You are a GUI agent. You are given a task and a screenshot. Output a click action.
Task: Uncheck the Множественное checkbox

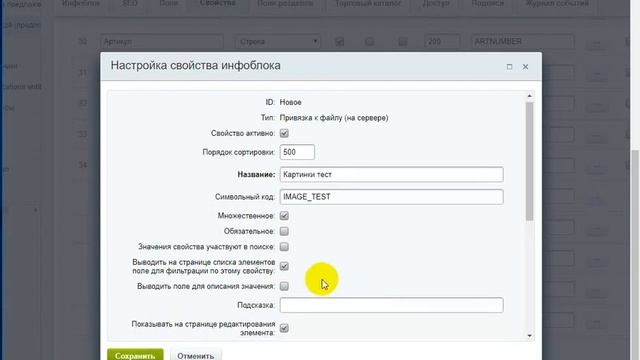(x=284, y=216)
